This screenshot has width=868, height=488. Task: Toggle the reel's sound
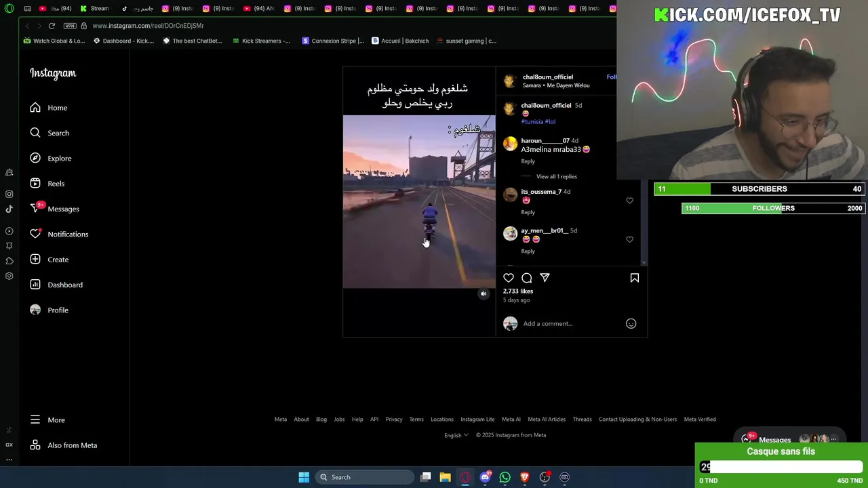pos(484,293)
